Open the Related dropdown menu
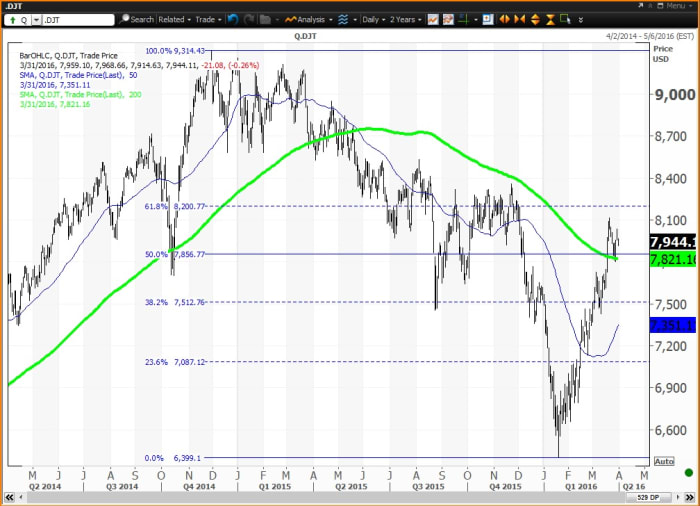Image resolution: width=700 pixels, height=506 pixels. click(175, 20)
